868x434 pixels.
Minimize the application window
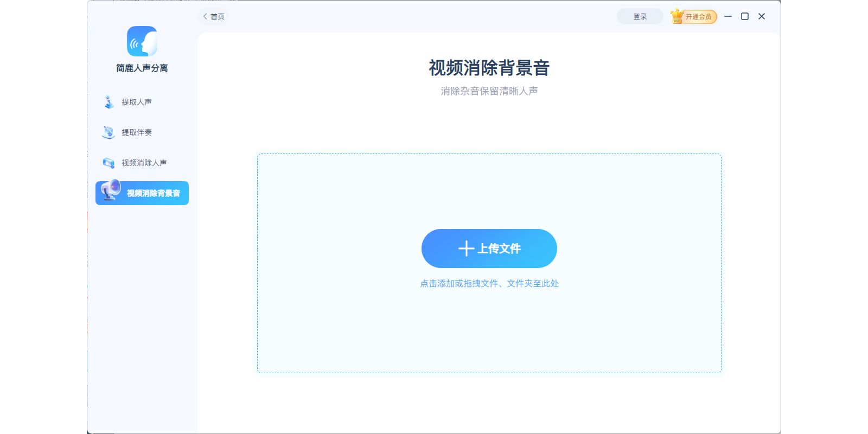click(x=728, y=16)
